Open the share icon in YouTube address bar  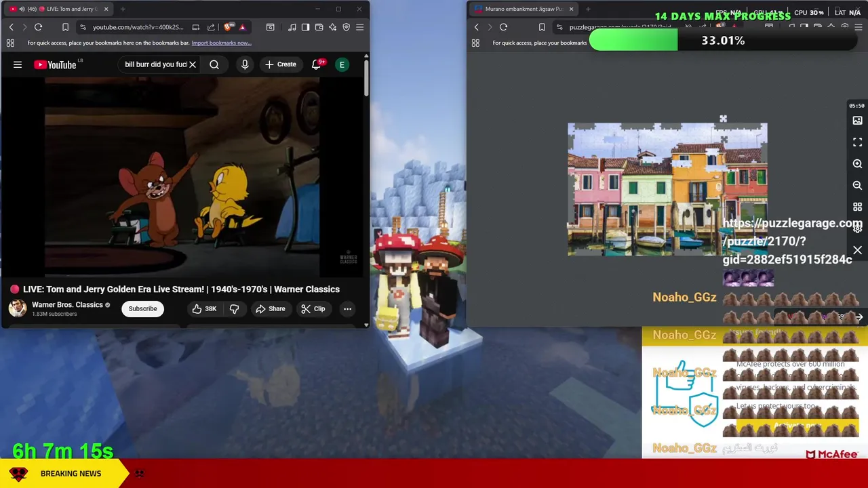(x=211, y=27)
